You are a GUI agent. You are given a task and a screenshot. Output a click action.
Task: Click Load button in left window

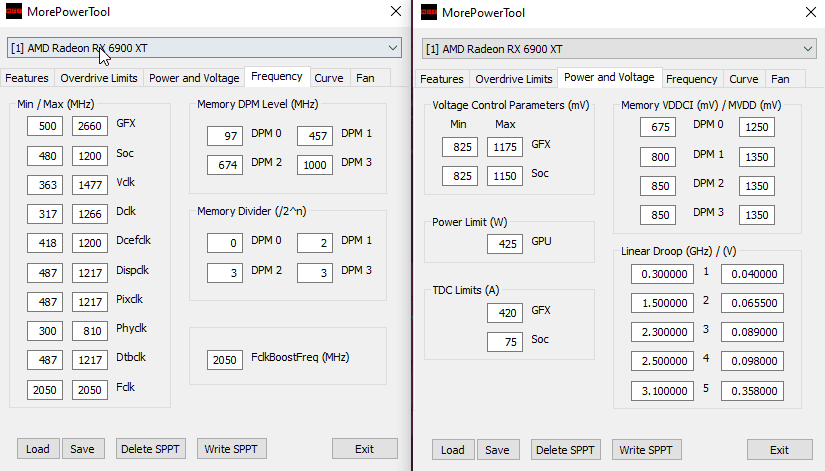point(38,449)
